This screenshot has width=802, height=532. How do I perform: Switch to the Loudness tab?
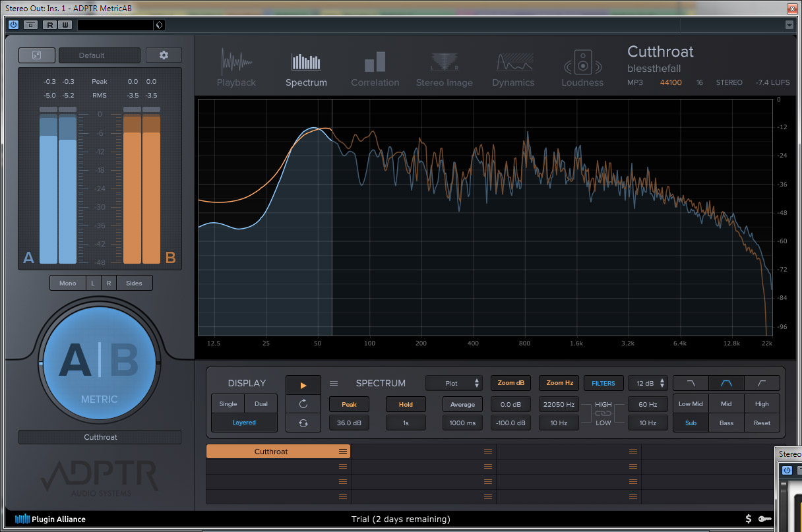582,69
